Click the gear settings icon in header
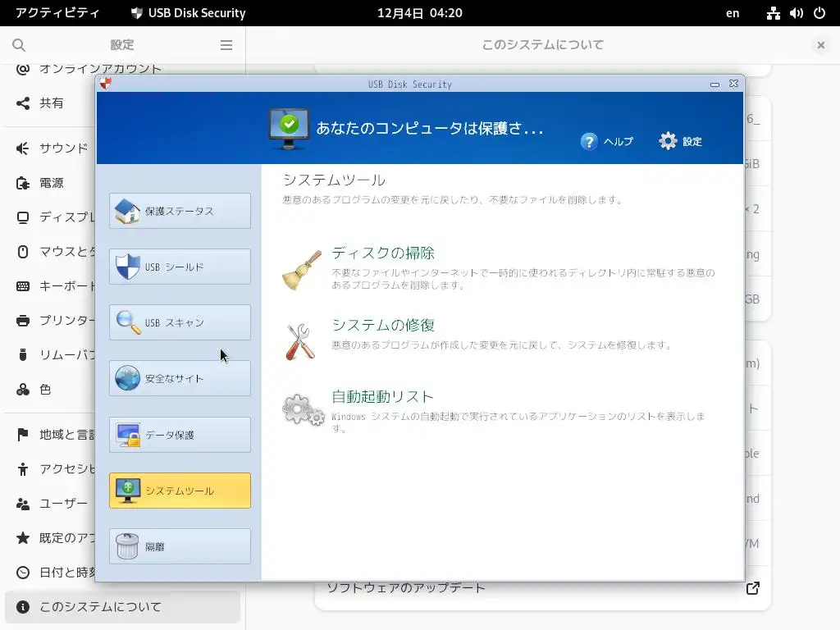This screenshot has height=630, width=840. coord(668,141)
